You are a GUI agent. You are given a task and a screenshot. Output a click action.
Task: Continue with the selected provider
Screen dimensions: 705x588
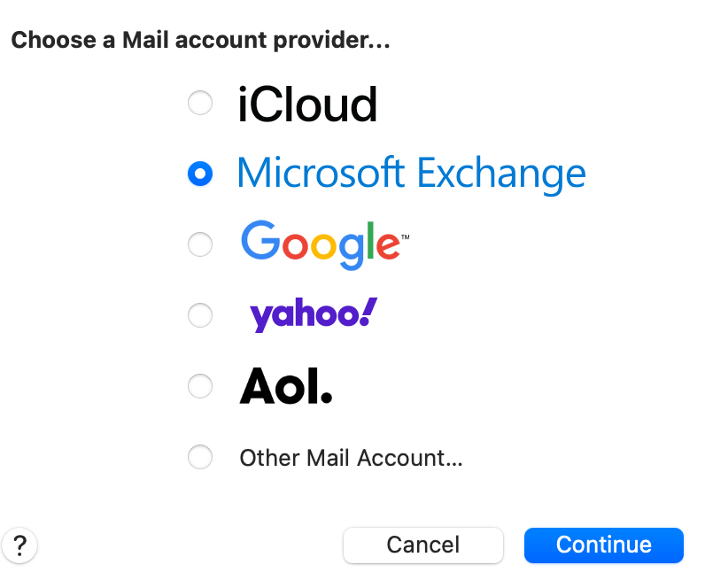(604, 545)
